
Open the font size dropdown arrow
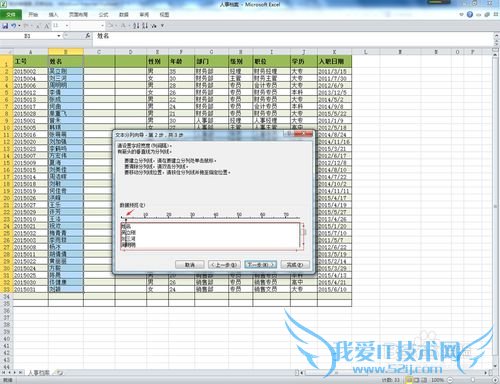67,26
